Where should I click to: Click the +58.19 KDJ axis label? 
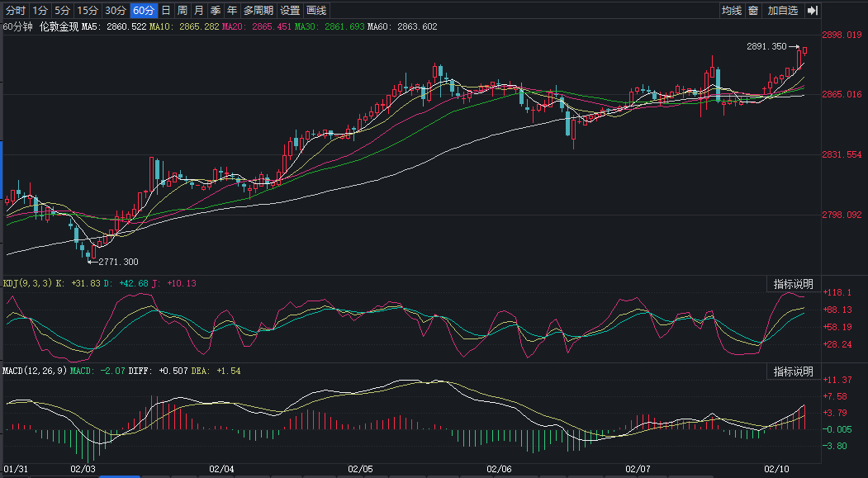click(x=837, y=327)
